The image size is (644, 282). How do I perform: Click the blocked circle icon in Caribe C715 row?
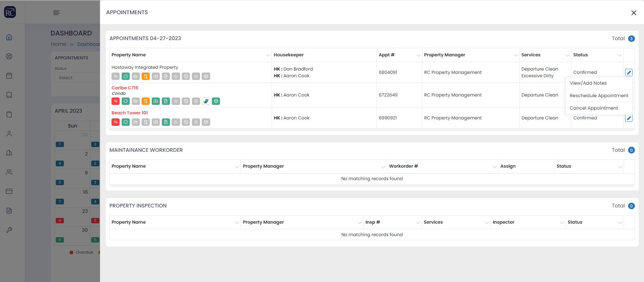[x=186, y=101]
